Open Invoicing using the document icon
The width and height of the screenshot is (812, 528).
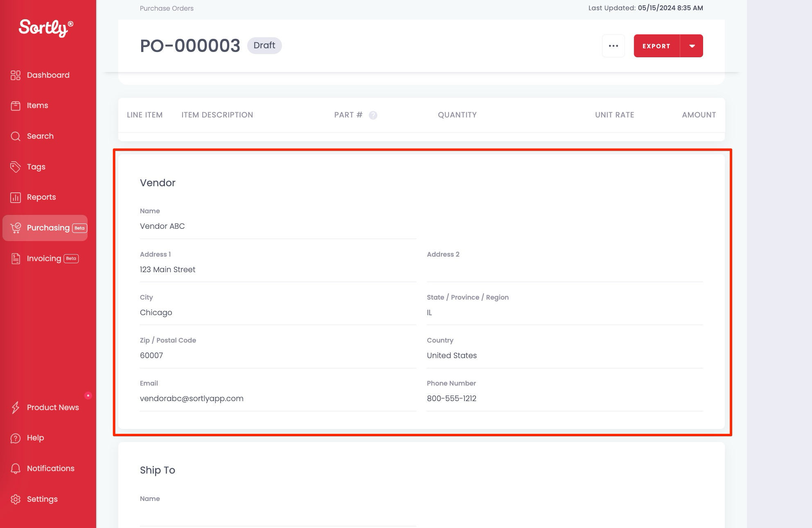click(x=16, y=258)
